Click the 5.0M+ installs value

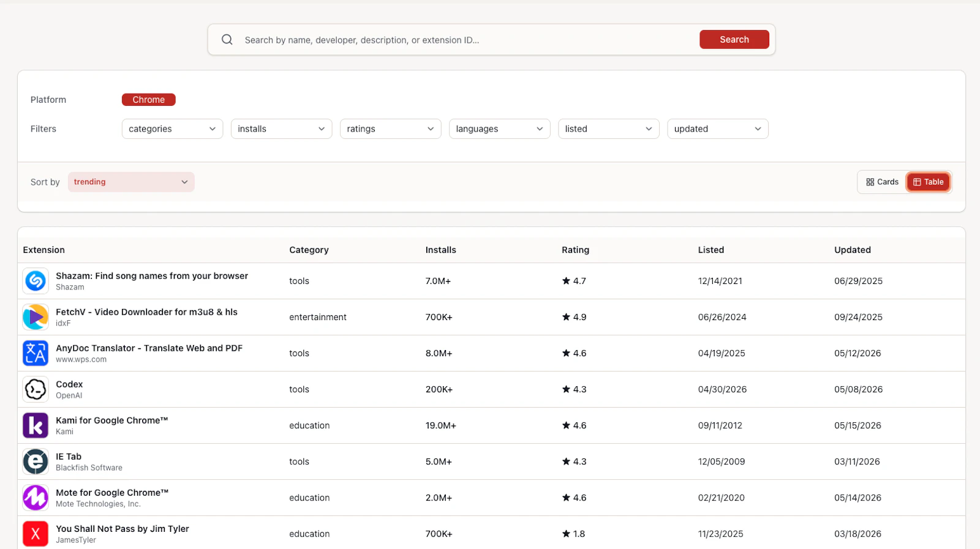[439, 461]
